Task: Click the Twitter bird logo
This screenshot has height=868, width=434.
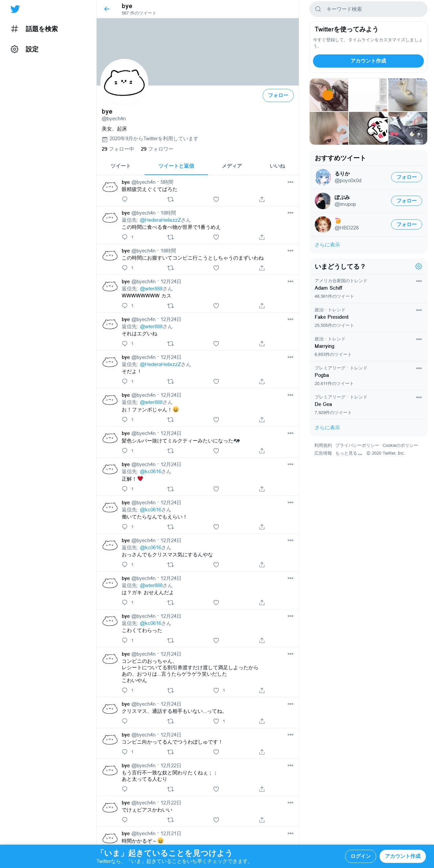Action: tap(15, 9)
